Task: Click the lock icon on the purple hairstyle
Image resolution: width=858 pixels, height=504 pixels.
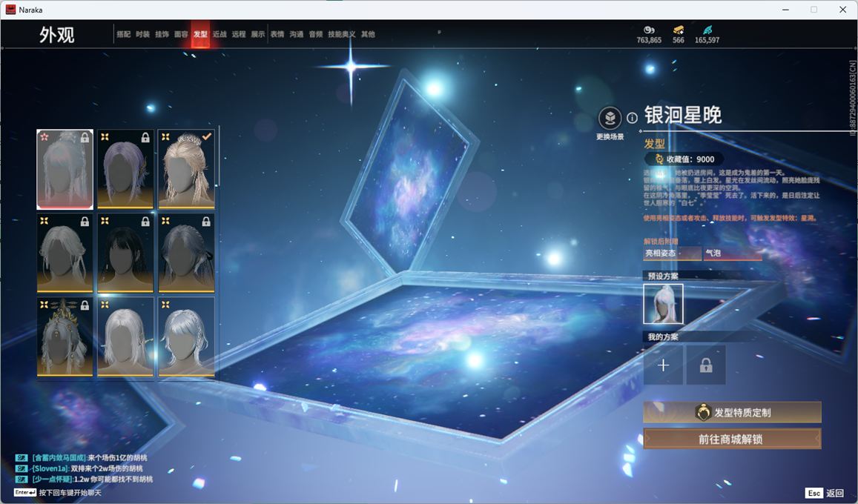Action: pyautogui.click(x=145, y=138)
